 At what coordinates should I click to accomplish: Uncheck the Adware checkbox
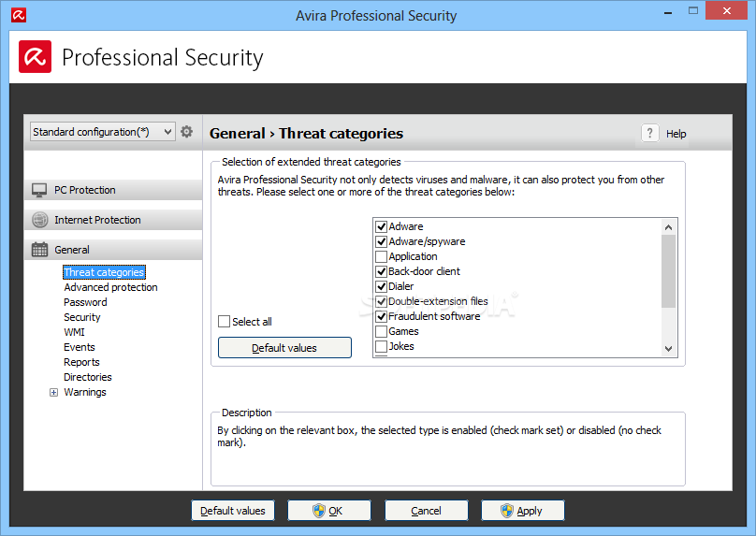click(x=381, y=226)
